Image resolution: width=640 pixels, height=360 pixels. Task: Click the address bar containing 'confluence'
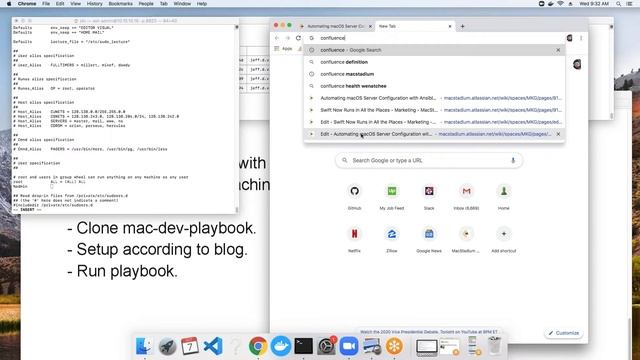point(434,38)
